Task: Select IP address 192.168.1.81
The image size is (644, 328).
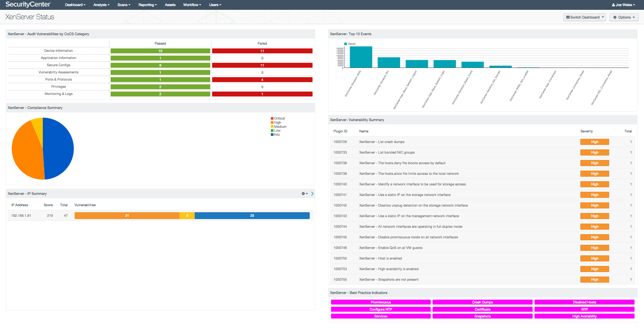Action: 21,216
